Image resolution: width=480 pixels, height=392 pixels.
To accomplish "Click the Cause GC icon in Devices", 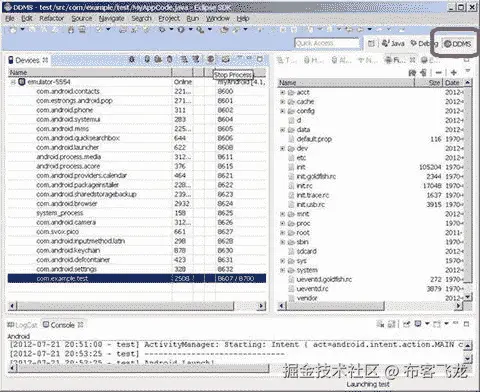I will point(169,59).
